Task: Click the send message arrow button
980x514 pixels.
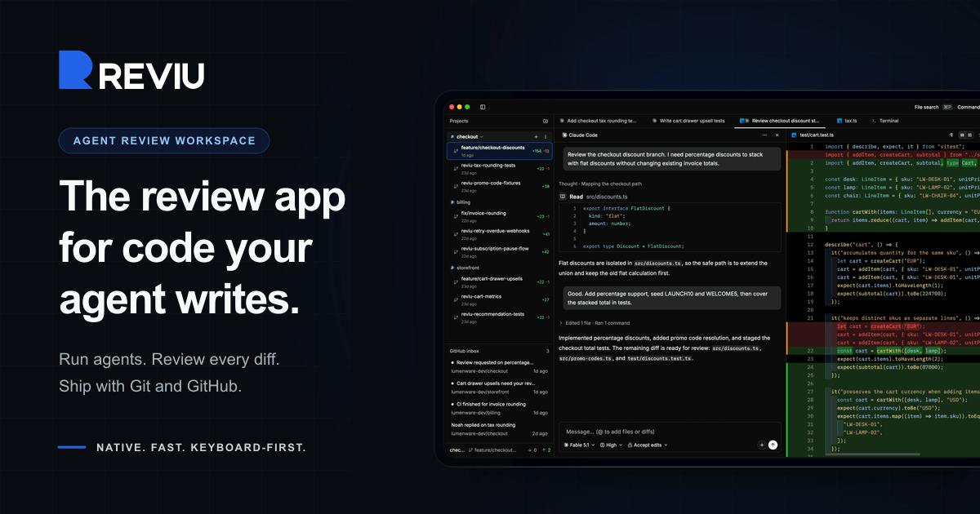Action: click(773, 445)
